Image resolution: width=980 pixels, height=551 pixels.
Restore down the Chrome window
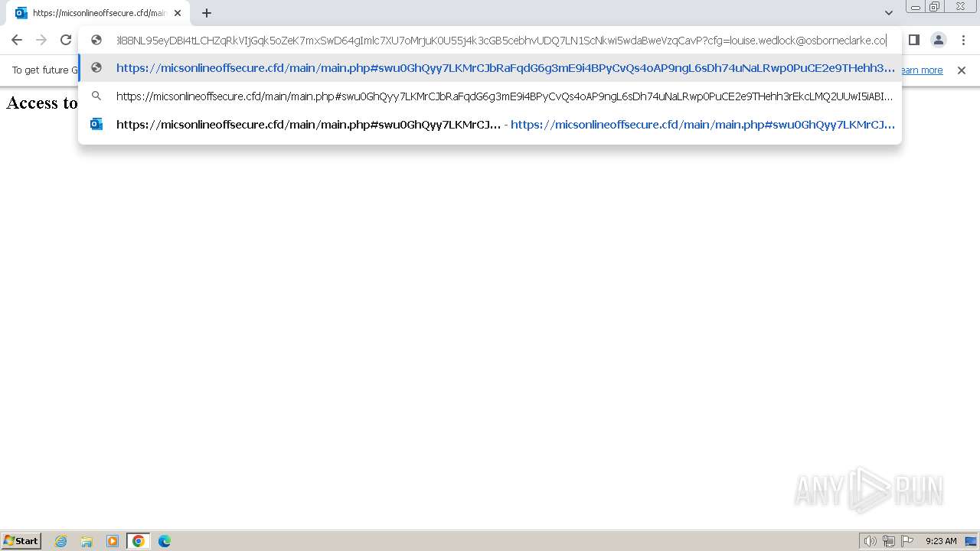pos(935,7)
